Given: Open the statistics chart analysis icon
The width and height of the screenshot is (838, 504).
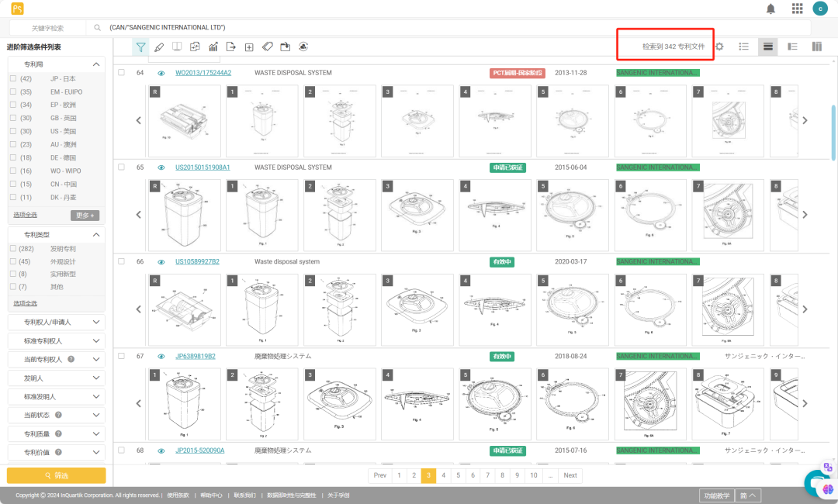Looking at the screenshot, I should point(213,47).
